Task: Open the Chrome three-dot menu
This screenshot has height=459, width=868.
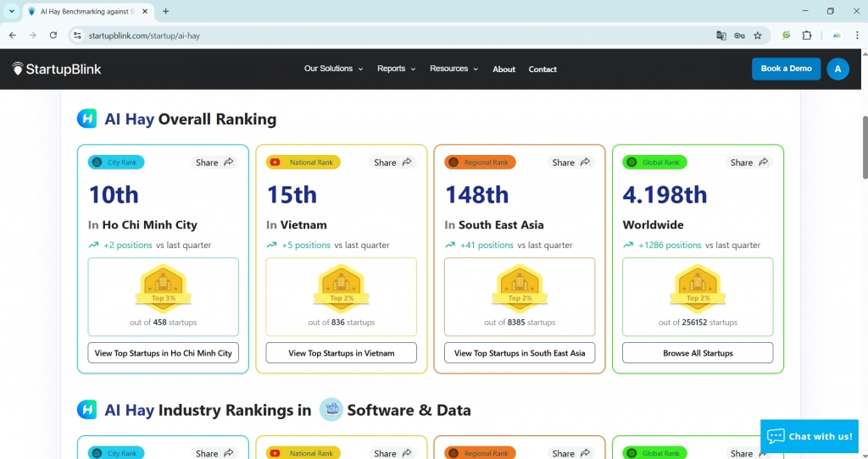Action: coord(858,36)
